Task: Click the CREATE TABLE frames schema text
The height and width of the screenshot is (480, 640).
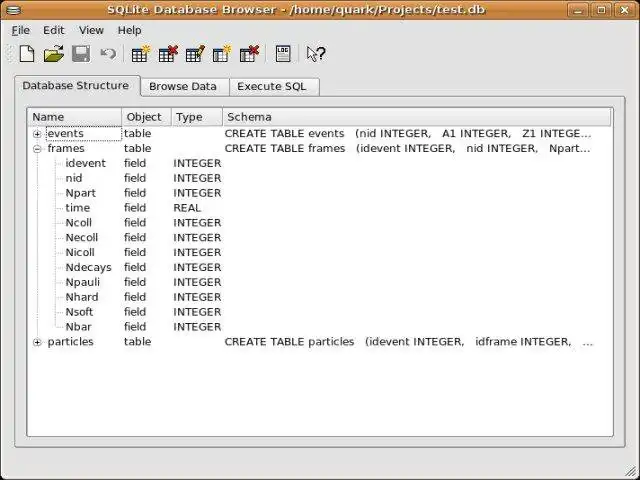Action: click(407, 148)
